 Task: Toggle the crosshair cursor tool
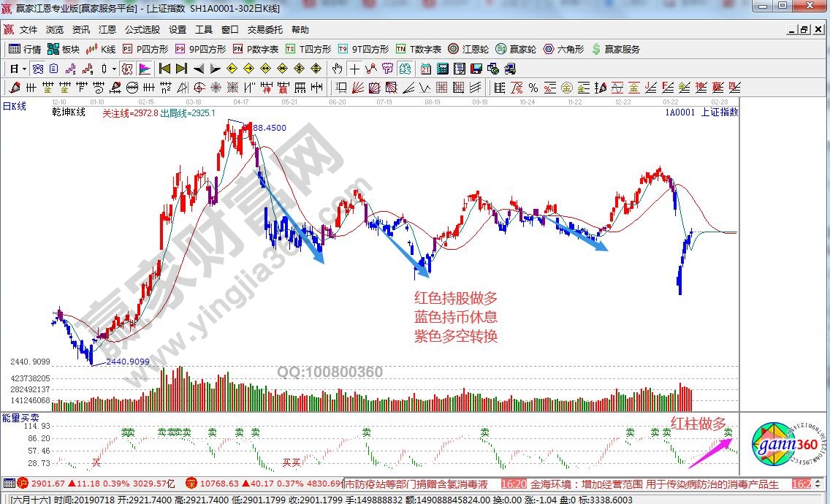pyautogui.click(x=354, y=69)
